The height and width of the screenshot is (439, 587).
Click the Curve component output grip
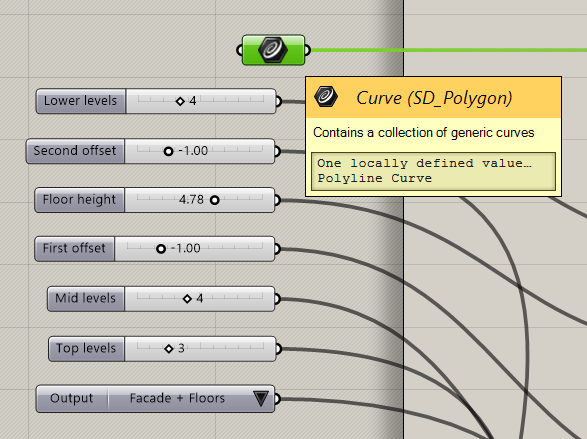tap(307, 50)
